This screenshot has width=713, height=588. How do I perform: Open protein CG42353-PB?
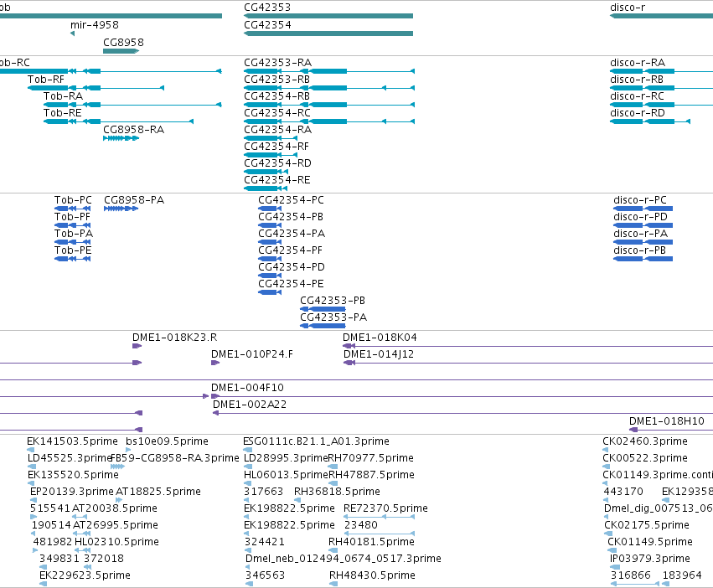(323, 309)
